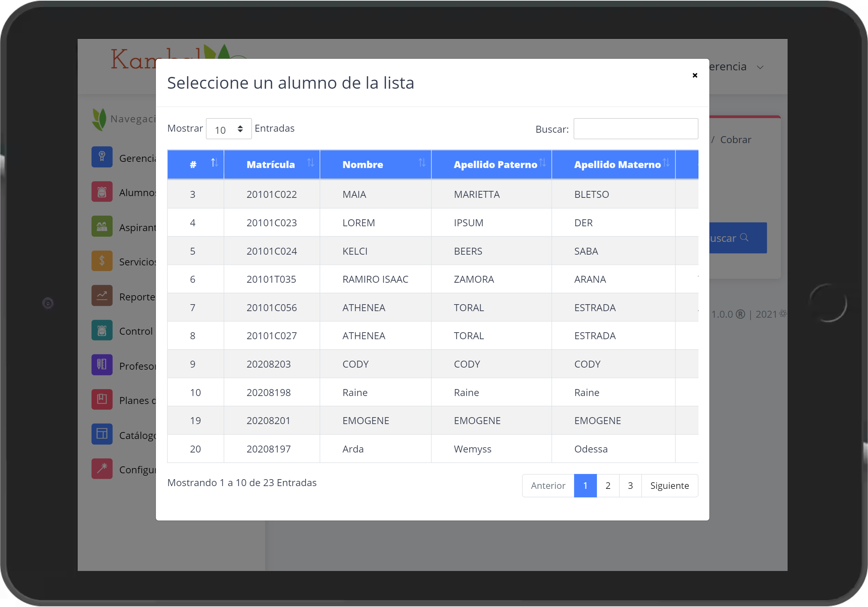Screen dimensions: 868x607
Task: Select the LOREM student row
Action: 433,223
